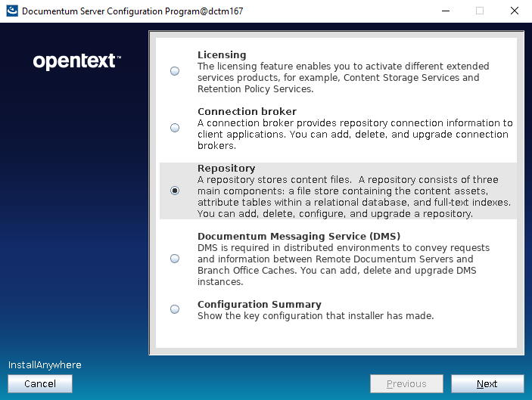
Task: Open the title bar application icon menu
Action: pos(11,11)
